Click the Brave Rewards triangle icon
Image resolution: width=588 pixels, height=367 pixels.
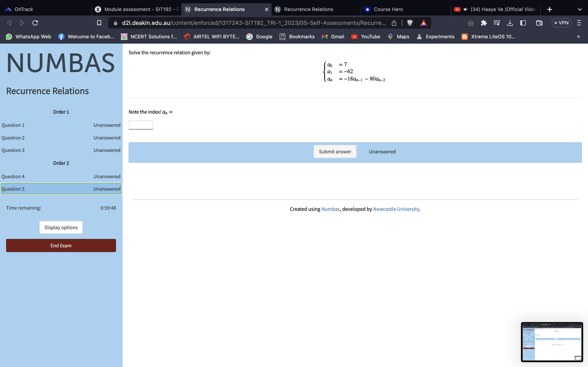(423, 23)
